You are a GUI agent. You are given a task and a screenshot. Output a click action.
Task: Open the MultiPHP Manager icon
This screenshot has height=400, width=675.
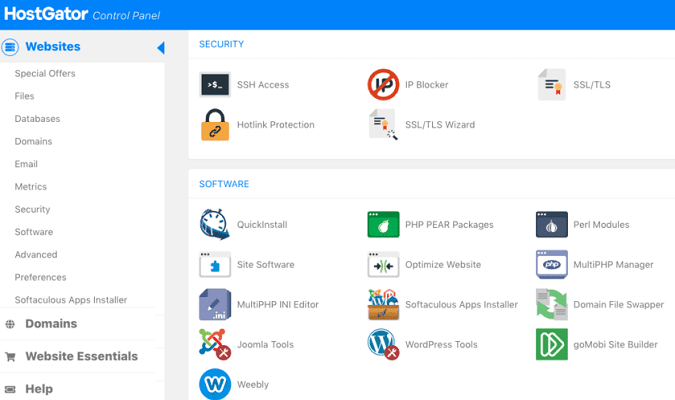coord(551,264)
